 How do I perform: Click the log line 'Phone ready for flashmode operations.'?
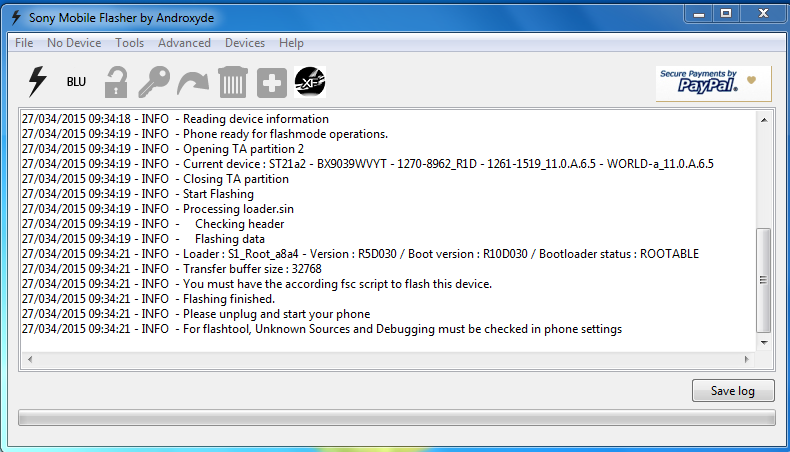click(205, 134)
